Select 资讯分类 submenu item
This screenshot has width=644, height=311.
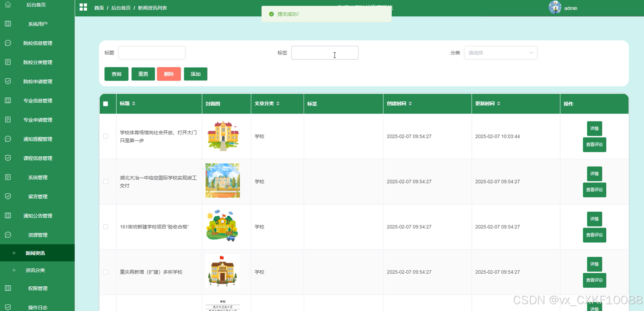(37, 270)
